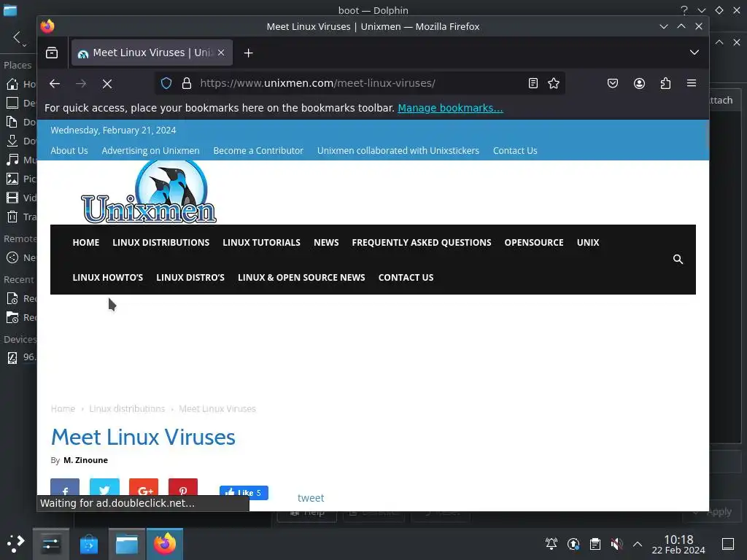The height and width of the screenshot is (560, 747).
Task: Open About Us page link
Action: 69,150
